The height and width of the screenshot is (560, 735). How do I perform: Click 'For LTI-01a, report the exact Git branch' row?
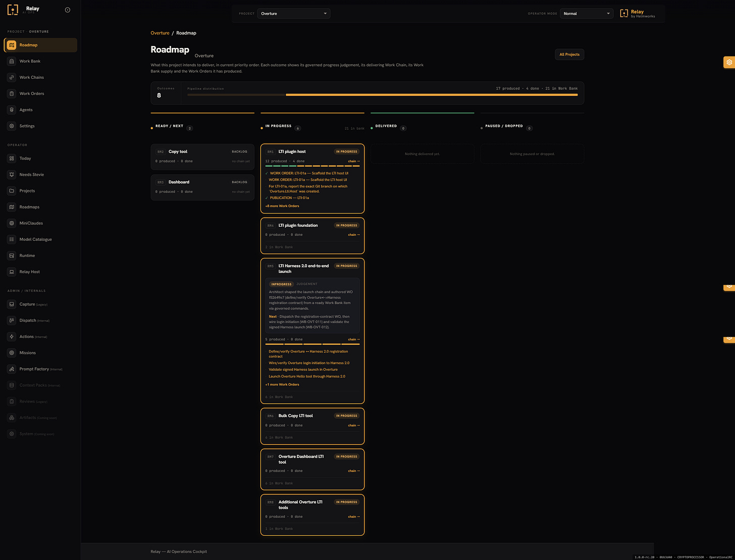(308, 189)
